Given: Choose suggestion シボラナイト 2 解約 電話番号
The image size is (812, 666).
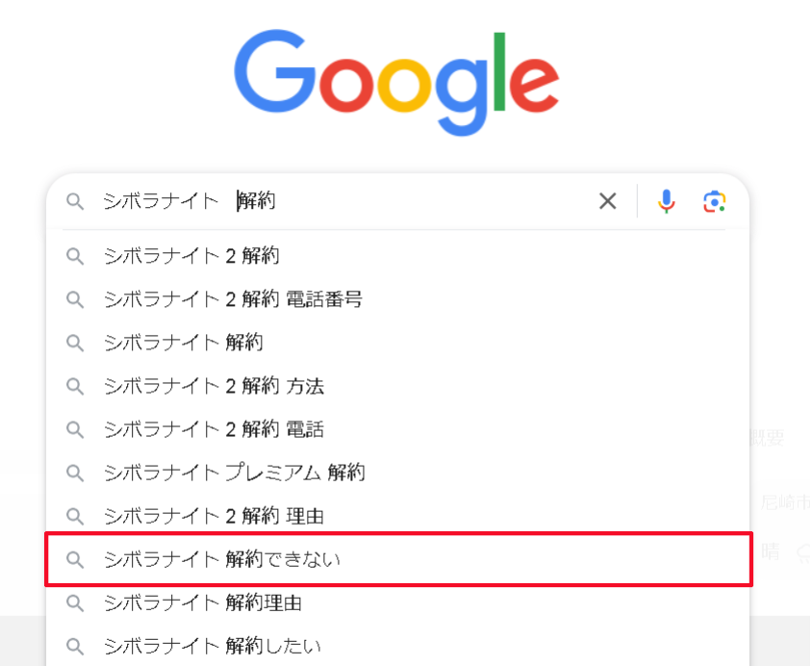Looking at the screenshot, I should click(397, 299).
